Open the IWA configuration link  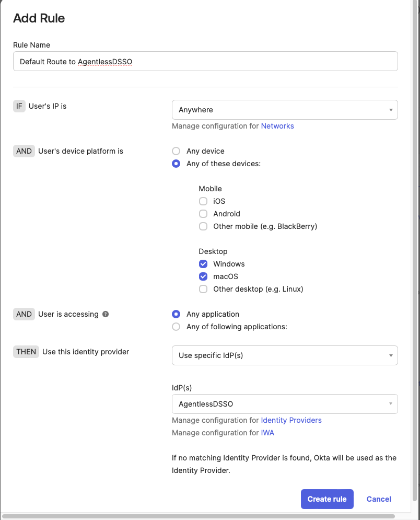point(267,433)
